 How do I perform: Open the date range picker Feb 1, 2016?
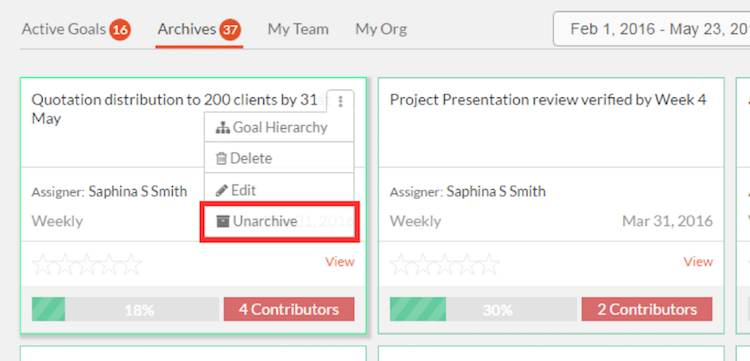[x=651, y=29]
